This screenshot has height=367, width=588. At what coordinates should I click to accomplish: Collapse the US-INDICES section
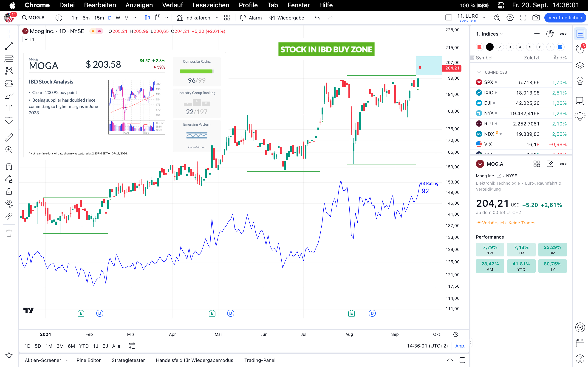pos(479,72)
